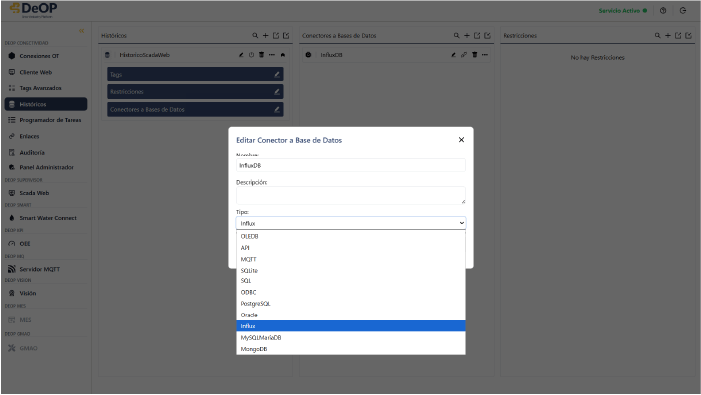Search in the Restricciones panel
Image resolution: width=701 pixels, height=395 pixels.
point(658,35)
